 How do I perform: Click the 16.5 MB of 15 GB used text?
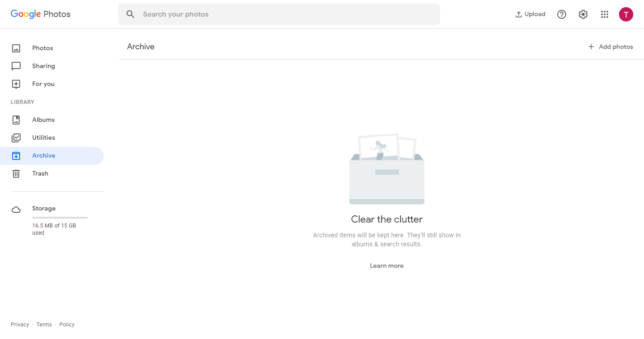[54, 229]
